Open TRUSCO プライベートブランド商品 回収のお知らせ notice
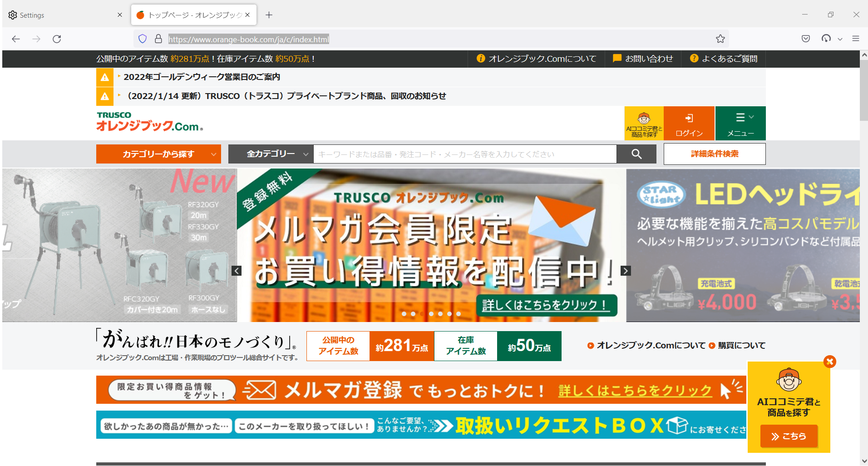Image resolution: width=868 pixels, height=466 pixels. [x=285, y=96]
